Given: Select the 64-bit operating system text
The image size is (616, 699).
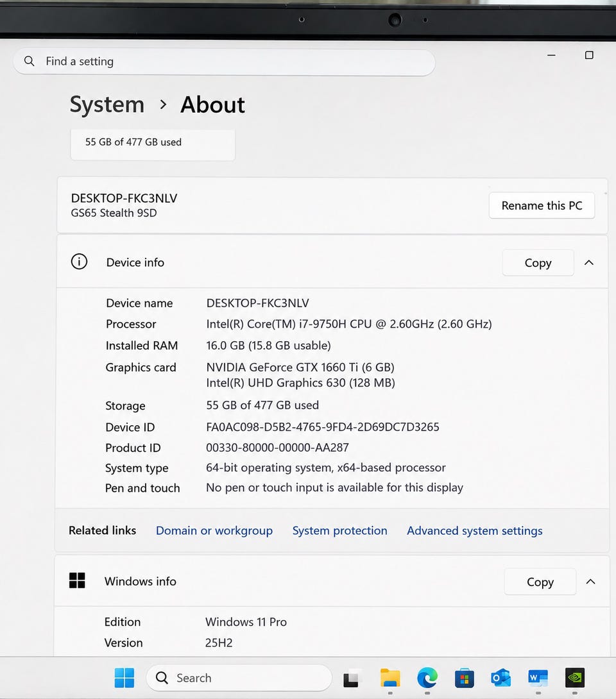Looking at the screenshot, I should click(269, 467).
